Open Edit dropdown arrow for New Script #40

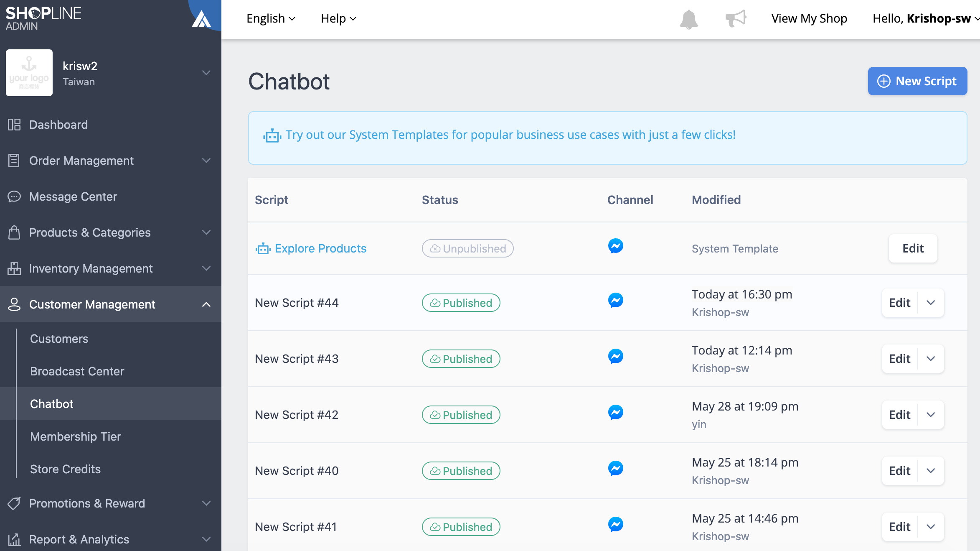pos(931,471)
